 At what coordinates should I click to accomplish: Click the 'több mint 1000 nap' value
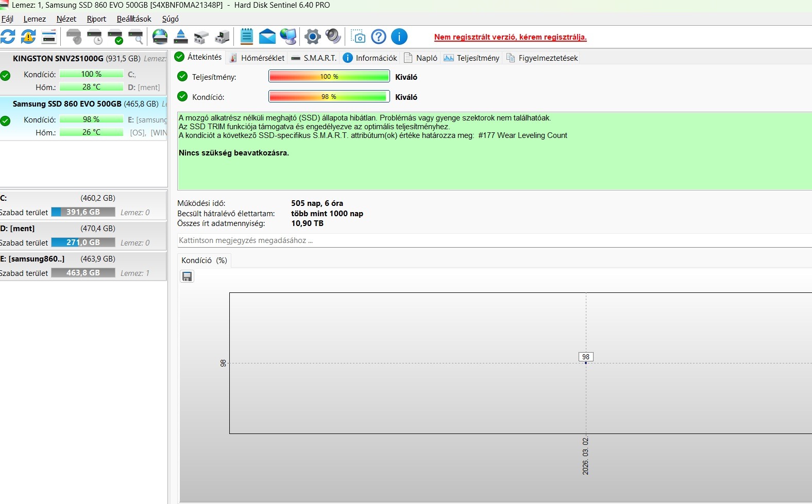(327, 214)
